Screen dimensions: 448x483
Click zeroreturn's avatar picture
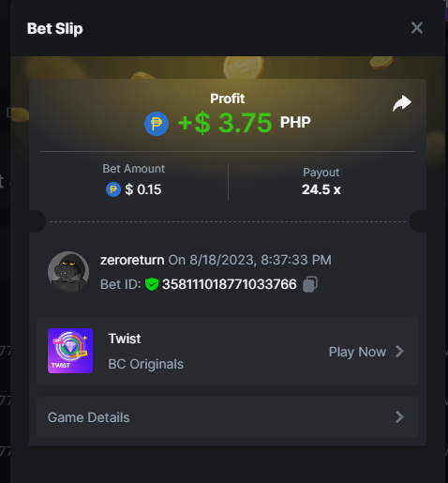click(68, 272)
